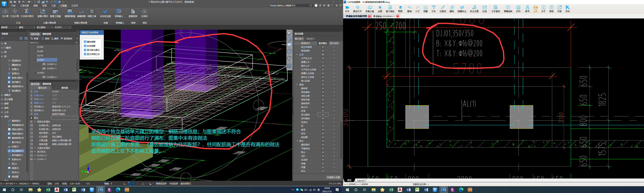This screenshot has width=644, height=193.
Task: Open 基础 component category dropdown
Action: point(27,27)
